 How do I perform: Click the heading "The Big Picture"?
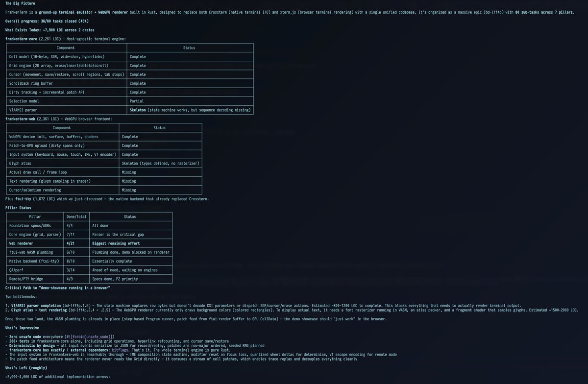[20, 3]
